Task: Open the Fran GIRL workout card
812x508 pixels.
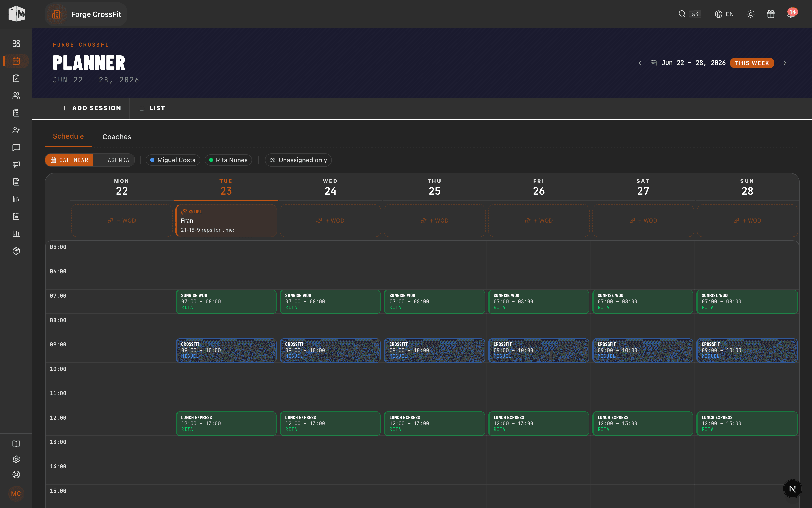Action: click(226, 220)
